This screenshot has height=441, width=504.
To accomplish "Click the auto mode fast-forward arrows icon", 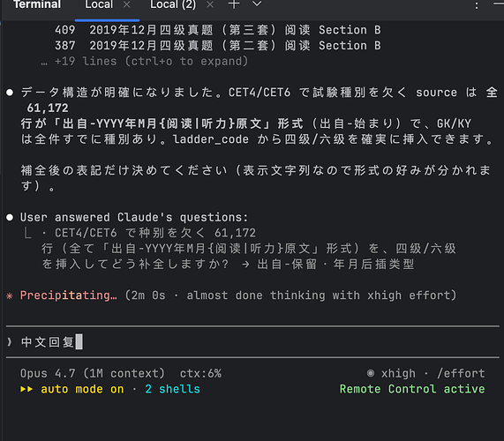I will (x=26, y=389).
